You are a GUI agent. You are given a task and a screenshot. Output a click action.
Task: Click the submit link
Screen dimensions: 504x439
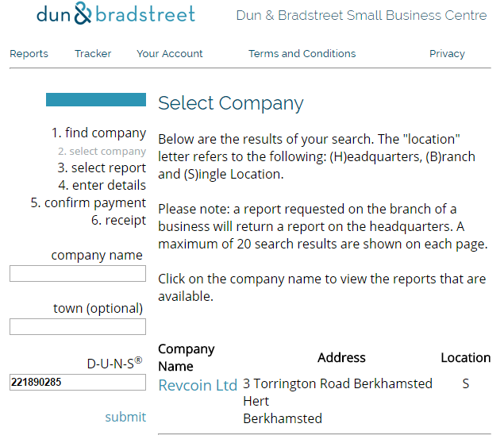click(125, 417)
